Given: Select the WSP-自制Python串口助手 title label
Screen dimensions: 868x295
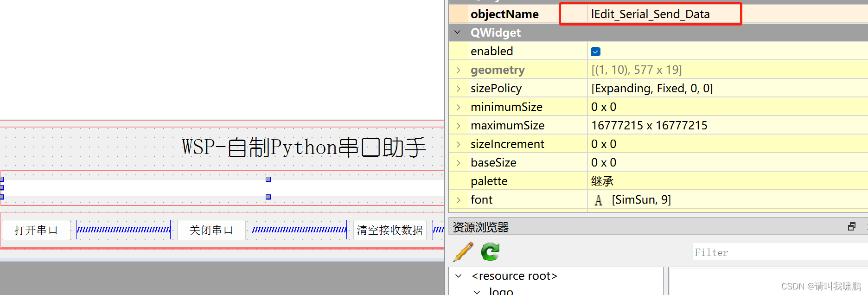Looking at the screenshot, I should pyautogui.click(x=304, y=147).
